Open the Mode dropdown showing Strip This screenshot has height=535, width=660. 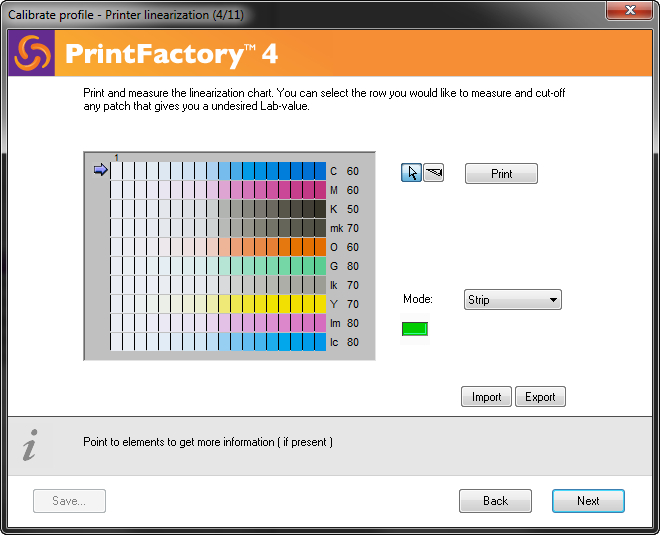point(513,300)
